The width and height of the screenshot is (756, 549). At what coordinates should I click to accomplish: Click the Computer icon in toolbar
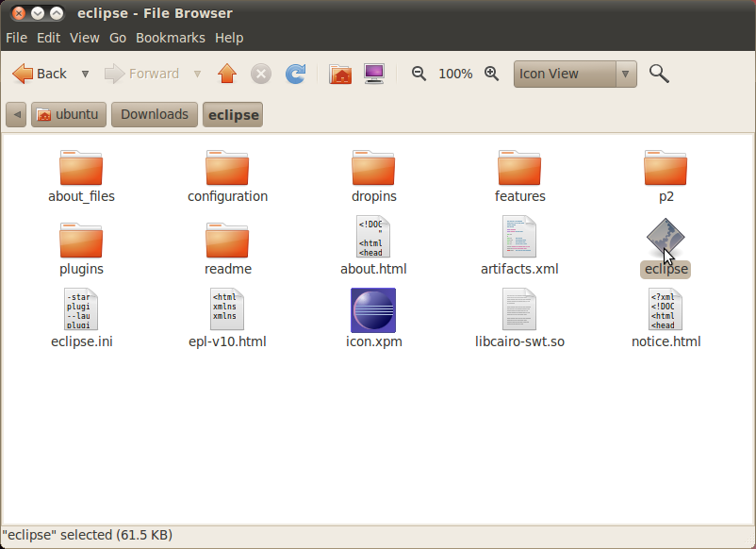374,74
